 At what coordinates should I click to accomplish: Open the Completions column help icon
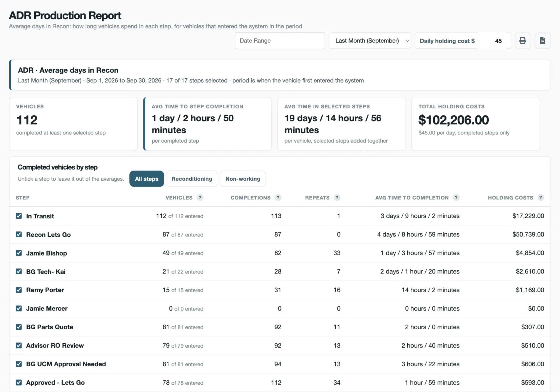click(x=278, y=198)
